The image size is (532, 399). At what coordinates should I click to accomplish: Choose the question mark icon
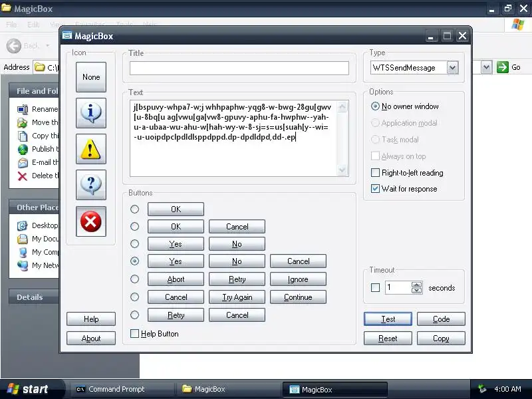[91, 185]
